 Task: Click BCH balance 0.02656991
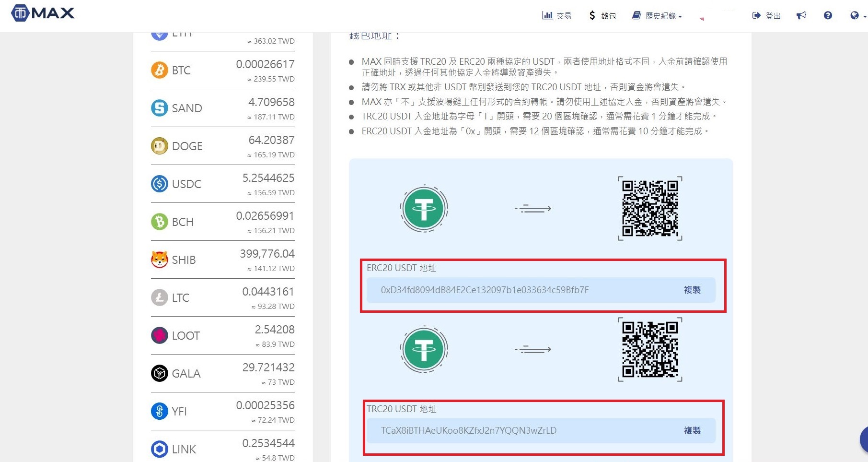[265, 216]
